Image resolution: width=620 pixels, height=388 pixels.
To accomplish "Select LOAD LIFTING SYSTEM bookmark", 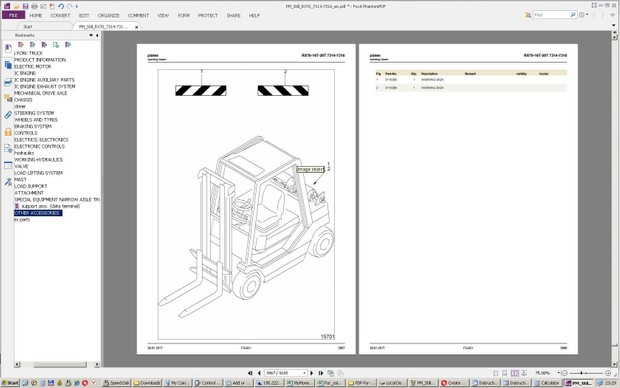I will click(38, 173).
